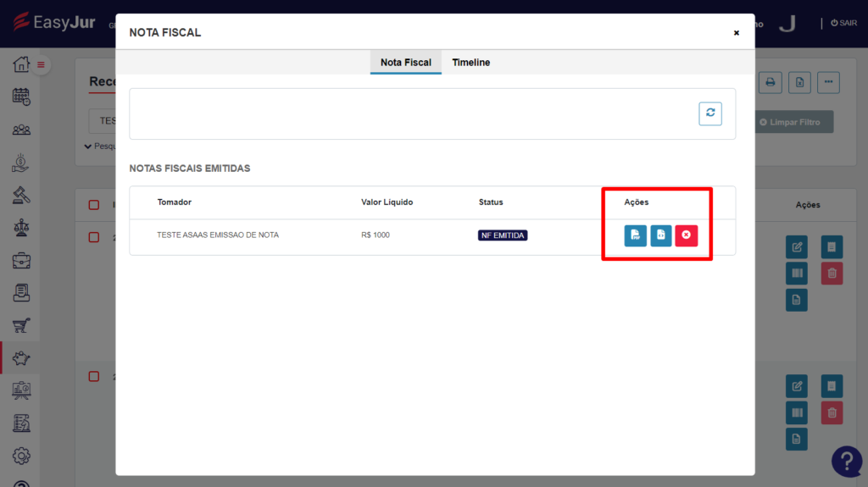This screenshot has width=868, height=487.
Task: Open the home icon in sidebar
Action: coord(21,64)
